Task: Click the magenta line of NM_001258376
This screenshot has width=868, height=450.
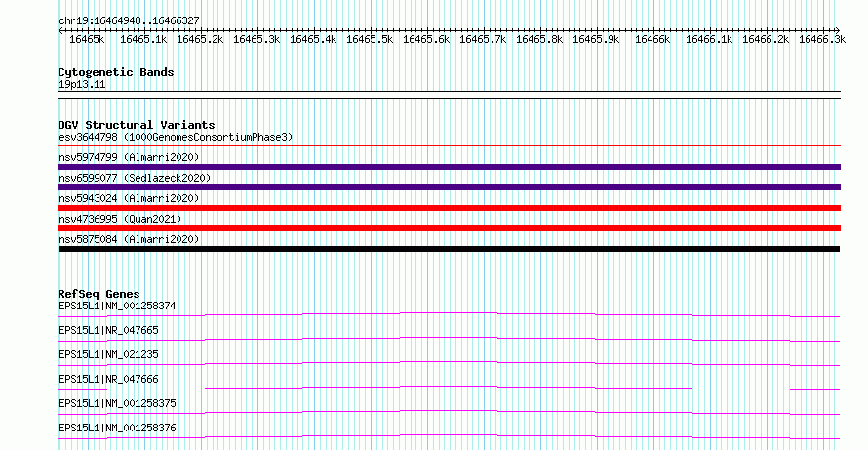Action: click(x=449, y=436)
